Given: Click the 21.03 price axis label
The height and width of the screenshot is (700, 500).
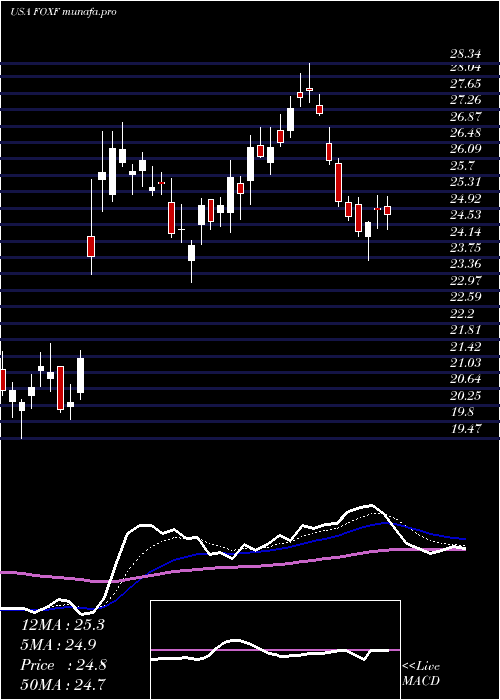Looking at the screenshot, I should point(466,362).
